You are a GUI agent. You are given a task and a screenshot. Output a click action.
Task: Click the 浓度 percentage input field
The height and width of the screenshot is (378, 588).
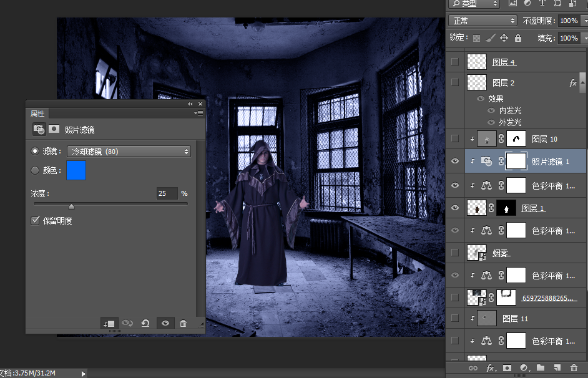tap(166, 193)
